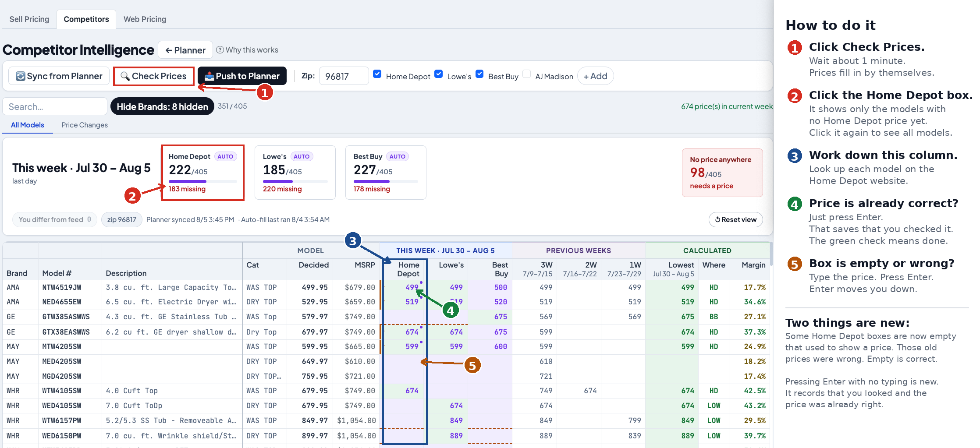Click the Reset view circular arrow icon
Image resolution: width=980 pixels, height=448 pixels.
click(717, 219)
